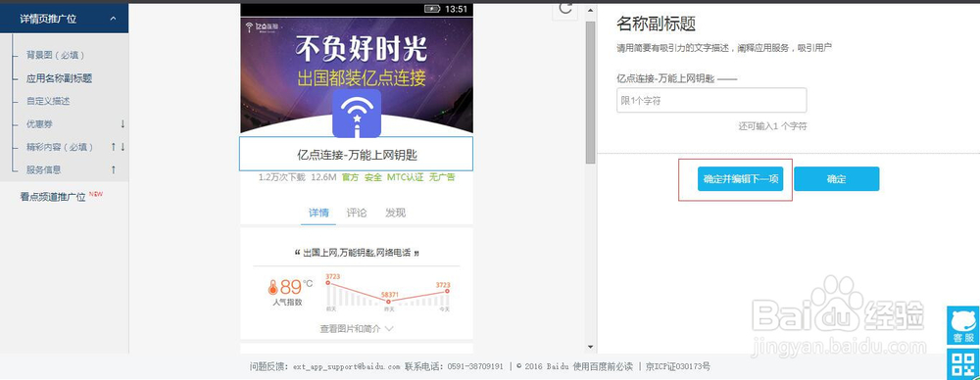Click the quote 出国上网,万能钥匙,网络电话
980x380 pixels.
click(357, 253)
